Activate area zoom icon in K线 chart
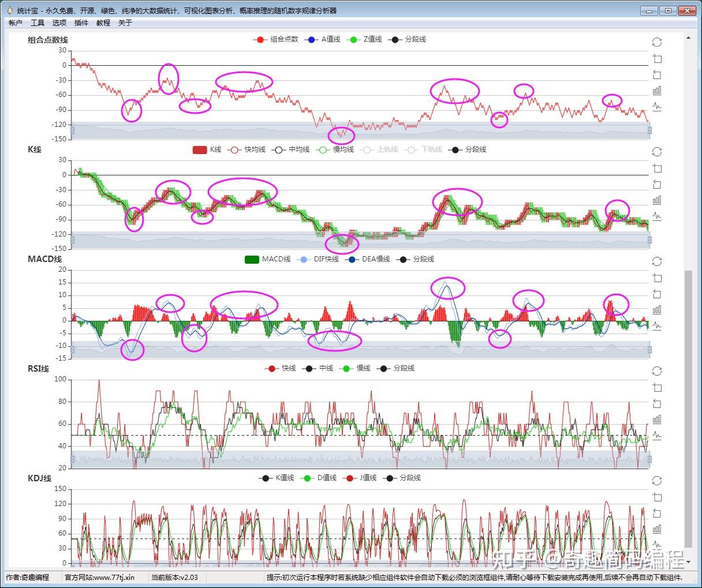 click(656, 168)
